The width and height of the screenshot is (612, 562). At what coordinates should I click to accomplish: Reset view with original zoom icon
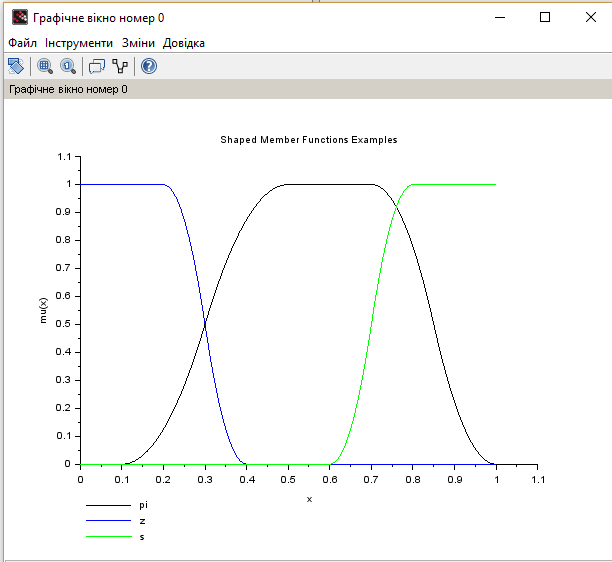pyautogui.click(x=68, y=66)
